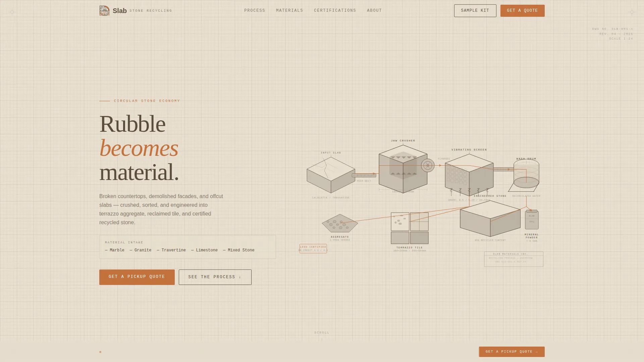The height and width of the screenshot is (362, 644).
Task: Click the Engineered Stone slab illustration
Action: 490,219
